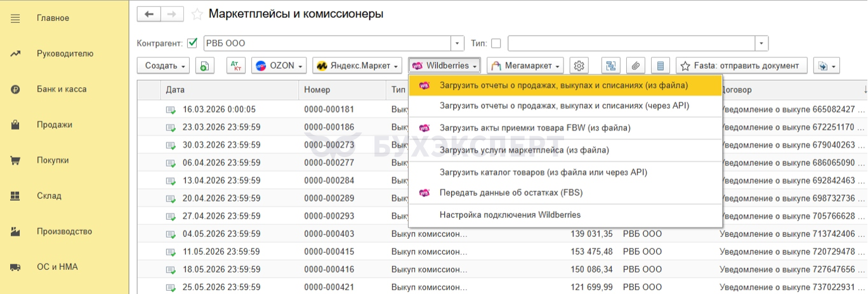This screenshot has width=868, height=294.
Task: Open the OZON dropdown button
Action: point(279,65)
